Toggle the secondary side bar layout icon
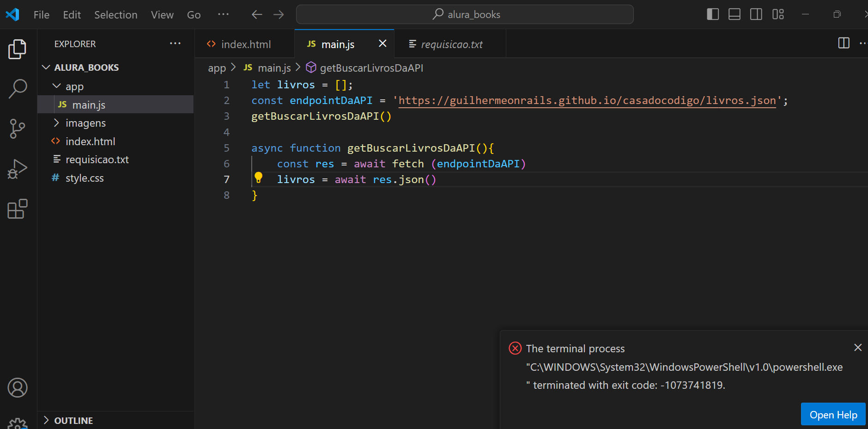 click(756, 14)
